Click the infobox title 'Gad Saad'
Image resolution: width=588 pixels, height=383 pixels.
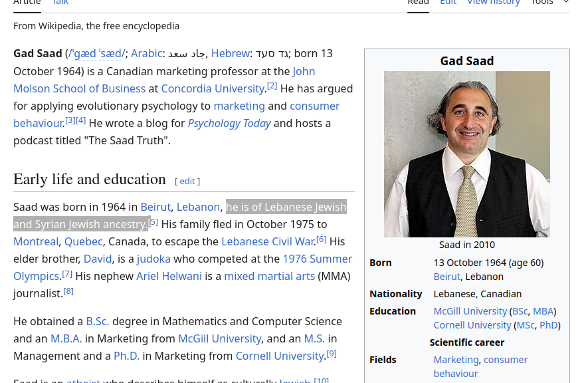pyautogui.click(x=467, y=61)
